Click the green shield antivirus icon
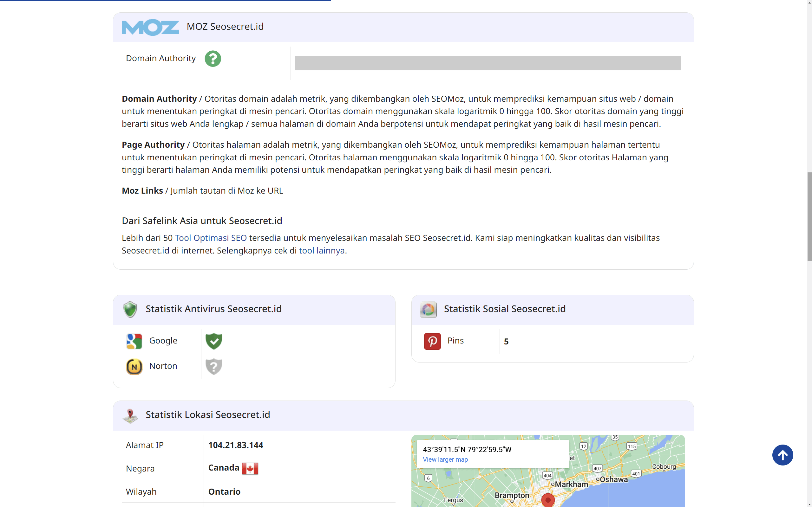This screenshot has height=507, width=812. 130,309
